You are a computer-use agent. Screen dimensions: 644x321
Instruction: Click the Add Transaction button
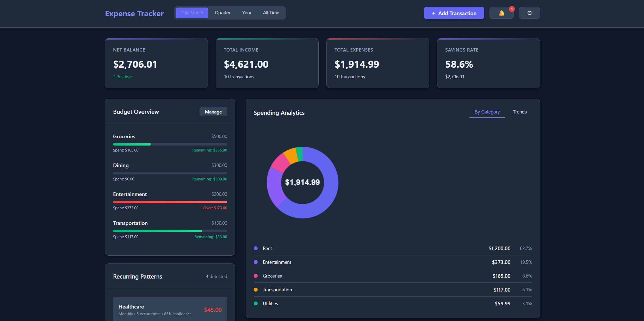point(454,13)
